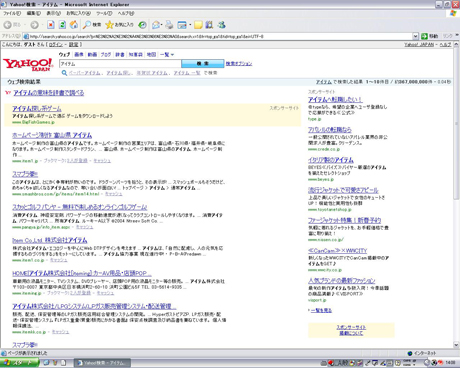This screenshot has width=460, height=368.
Task: Click the Edit page toolbar icon
Action: (x=182, y=25)
